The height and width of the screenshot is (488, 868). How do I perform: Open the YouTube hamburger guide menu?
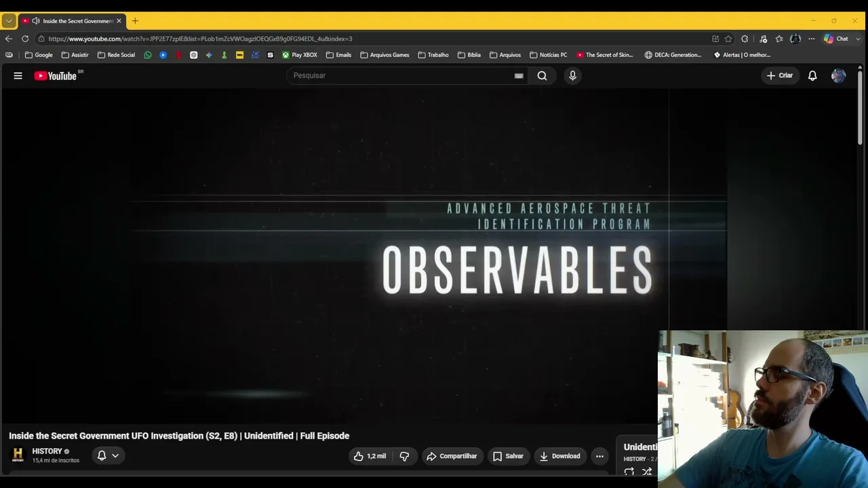(x=18, y=76)
